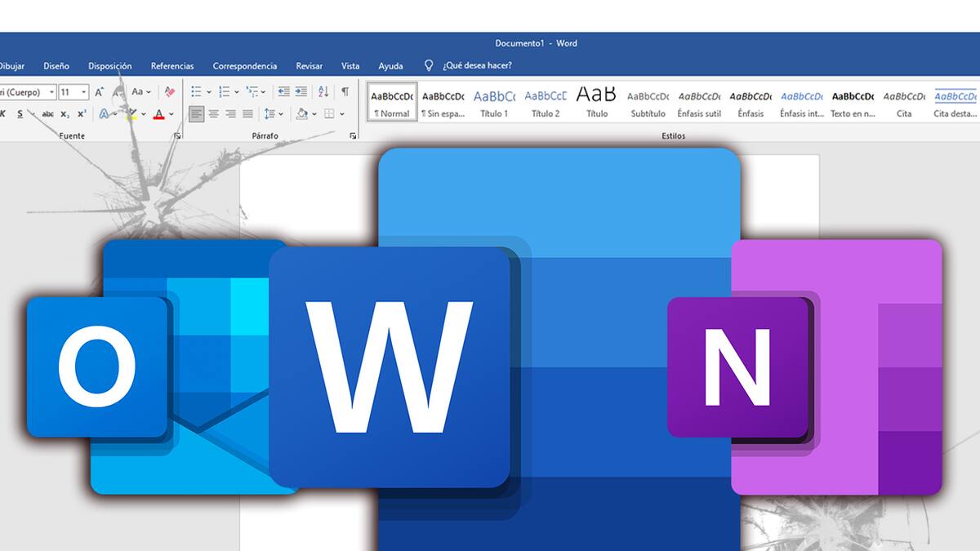Screen dimensions: 980x551
Task: Insert a bulleted list
Action: 196,91
